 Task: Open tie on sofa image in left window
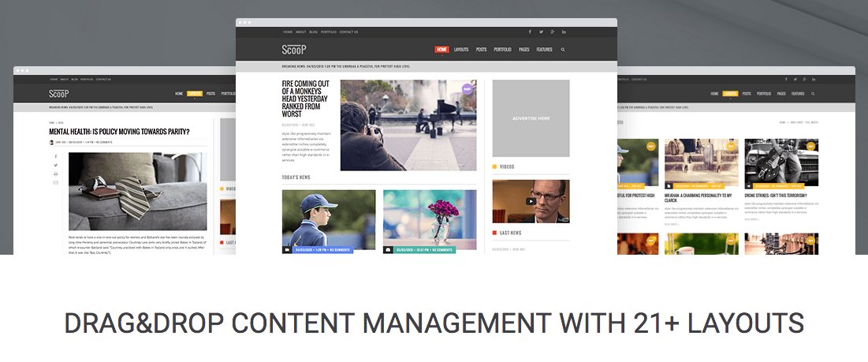pyautogui.click(x=138, y=192)
